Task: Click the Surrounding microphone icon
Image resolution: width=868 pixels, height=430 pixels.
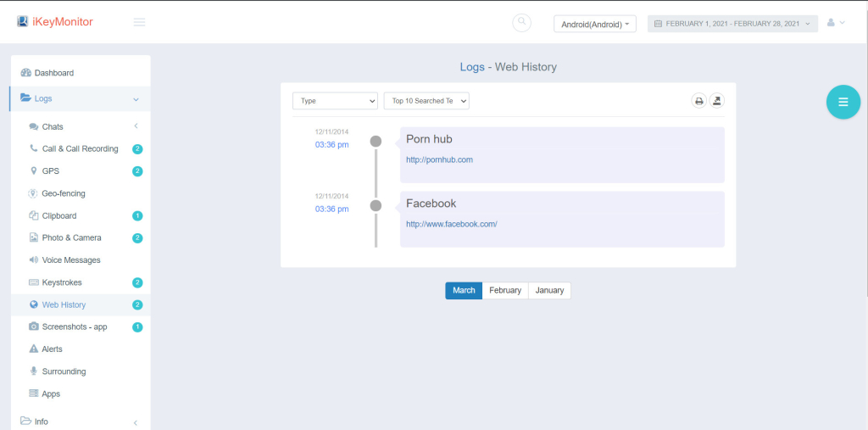Action: pyautogui.click(x=33, y=371)
